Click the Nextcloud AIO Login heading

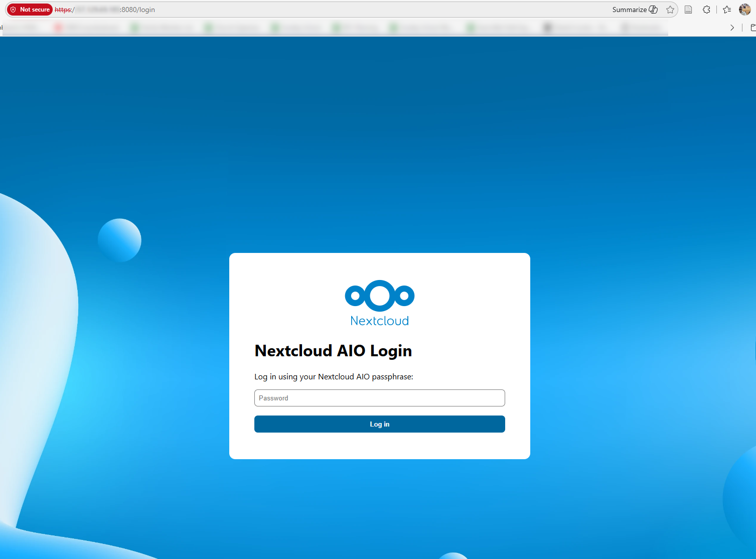coord(333,351)
